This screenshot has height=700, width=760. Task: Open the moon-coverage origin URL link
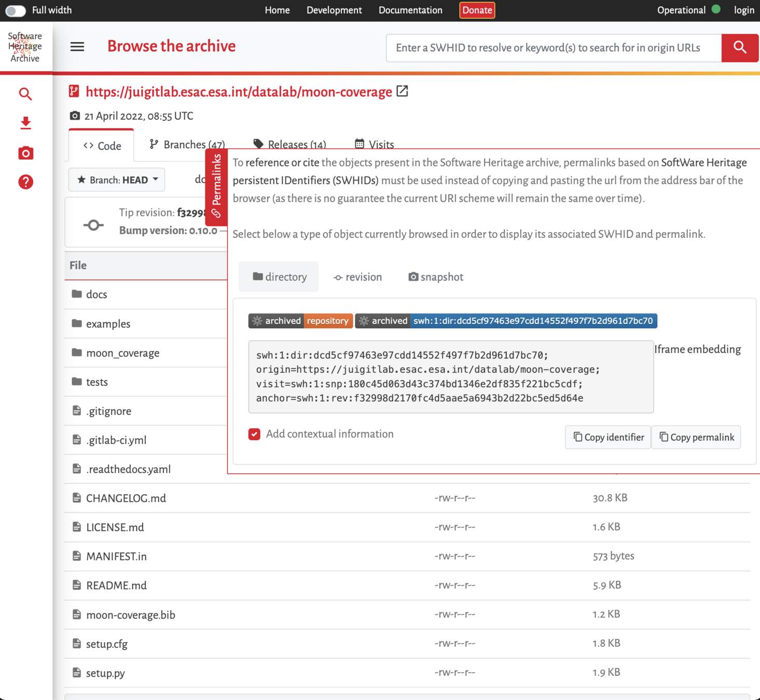tap(239, 92)
